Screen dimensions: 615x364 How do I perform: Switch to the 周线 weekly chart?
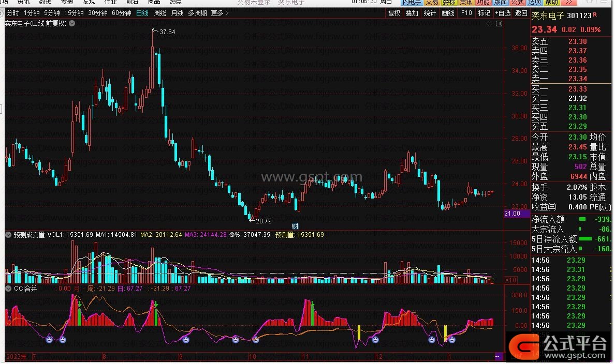(x=159, y=13)
